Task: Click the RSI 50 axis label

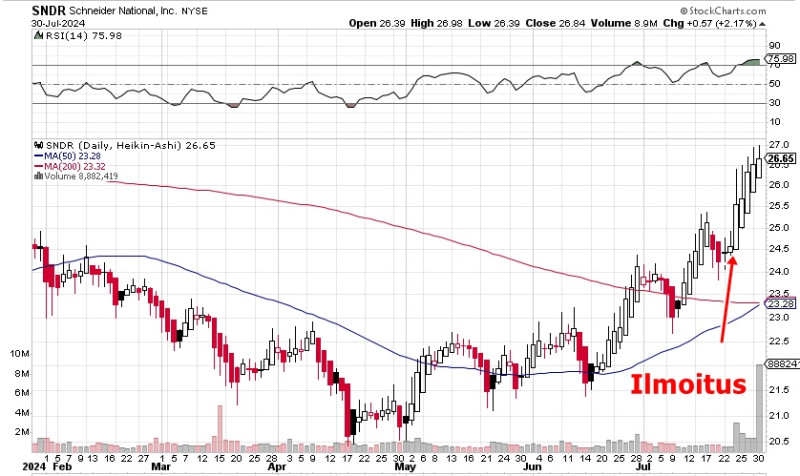Action: coord(774,84)
